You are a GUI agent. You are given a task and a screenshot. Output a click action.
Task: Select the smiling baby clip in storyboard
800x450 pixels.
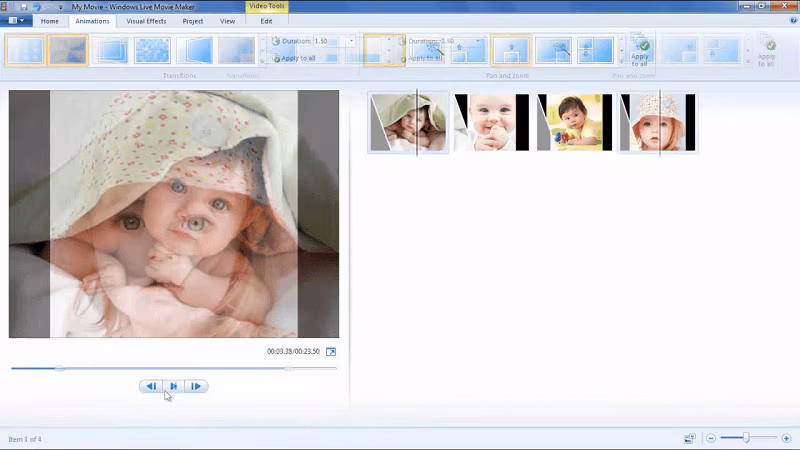pyautogui.click(x=491, y=122)
